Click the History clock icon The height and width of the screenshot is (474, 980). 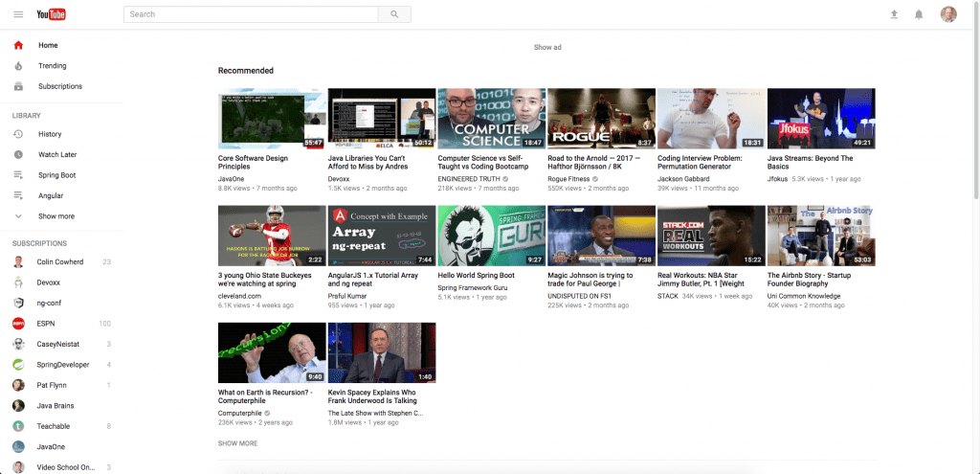[18, 134]
